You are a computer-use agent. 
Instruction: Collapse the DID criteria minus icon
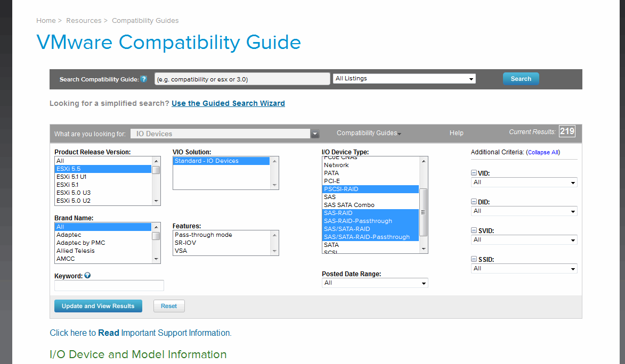[x=474, y=202]
